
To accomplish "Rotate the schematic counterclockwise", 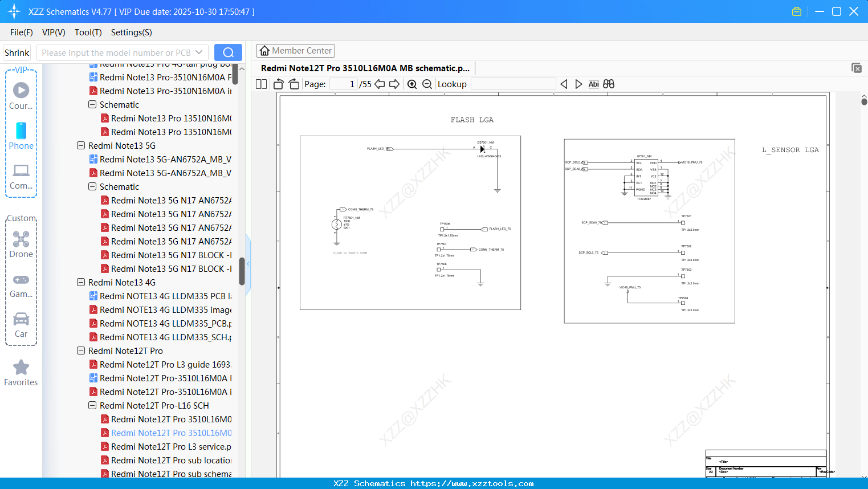I will tap(278, 84).
